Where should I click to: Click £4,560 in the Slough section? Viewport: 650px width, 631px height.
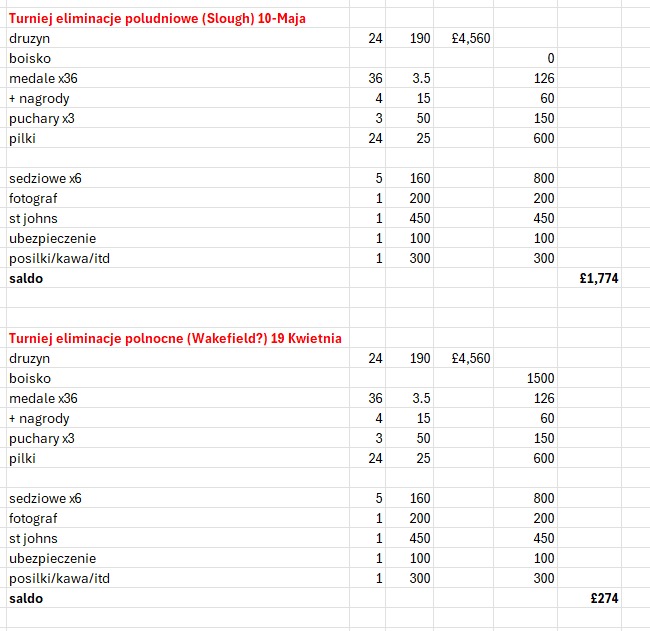[x=470, y=39]
